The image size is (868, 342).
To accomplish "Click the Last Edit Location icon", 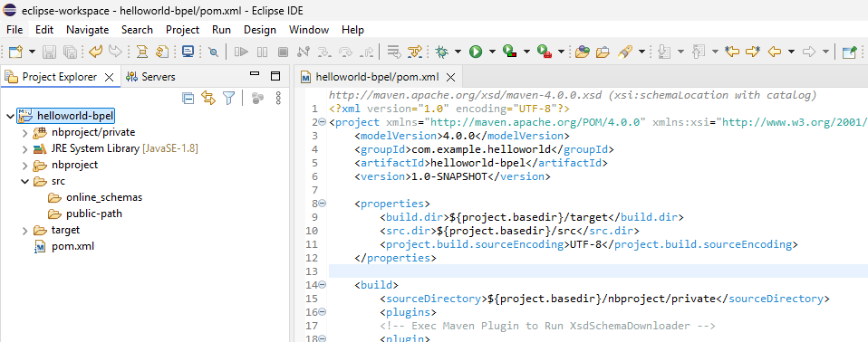I will [x=732, y=52].
